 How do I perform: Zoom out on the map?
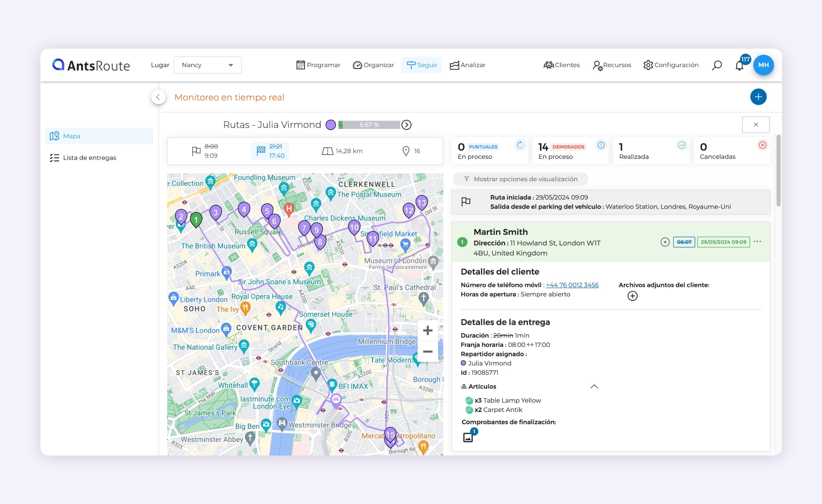coord(427,351)
